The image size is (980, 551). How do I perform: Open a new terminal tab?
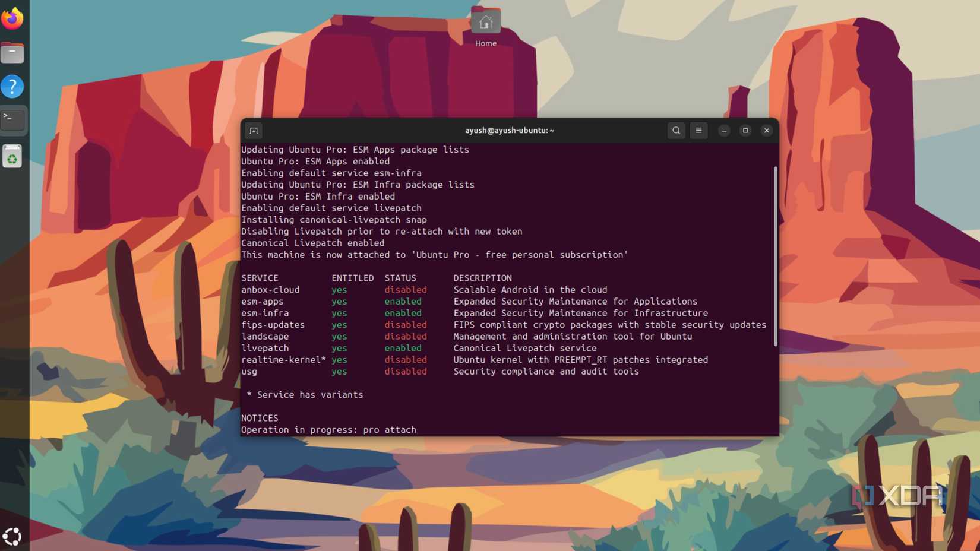point(254,130)
